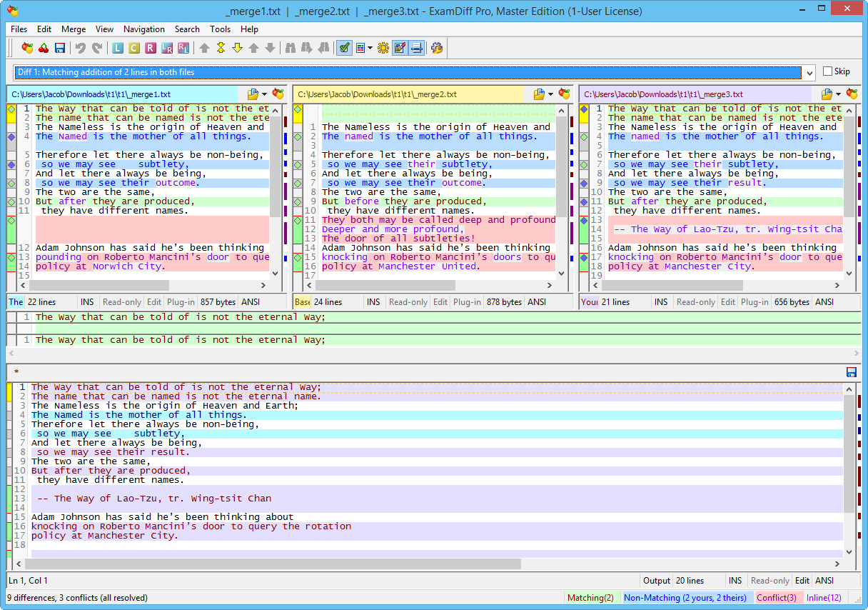Open the Tools menu
This screenshot has width=868, height=610.
(x=220, y=29)
